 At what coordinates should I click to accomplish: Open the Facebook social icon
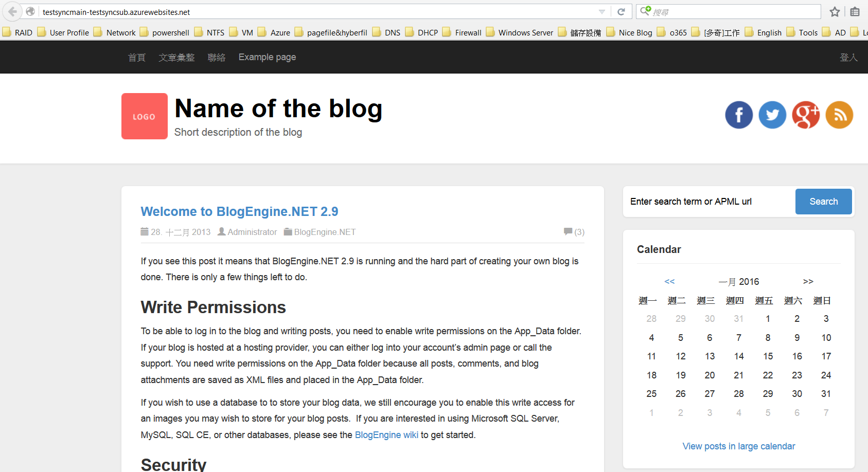coord(739,115)
